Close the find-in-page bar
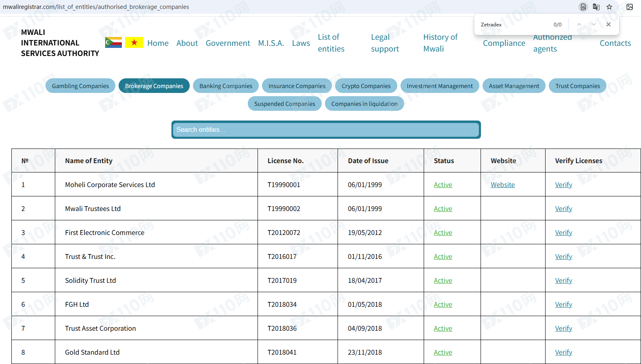 (x=608, y=24)
